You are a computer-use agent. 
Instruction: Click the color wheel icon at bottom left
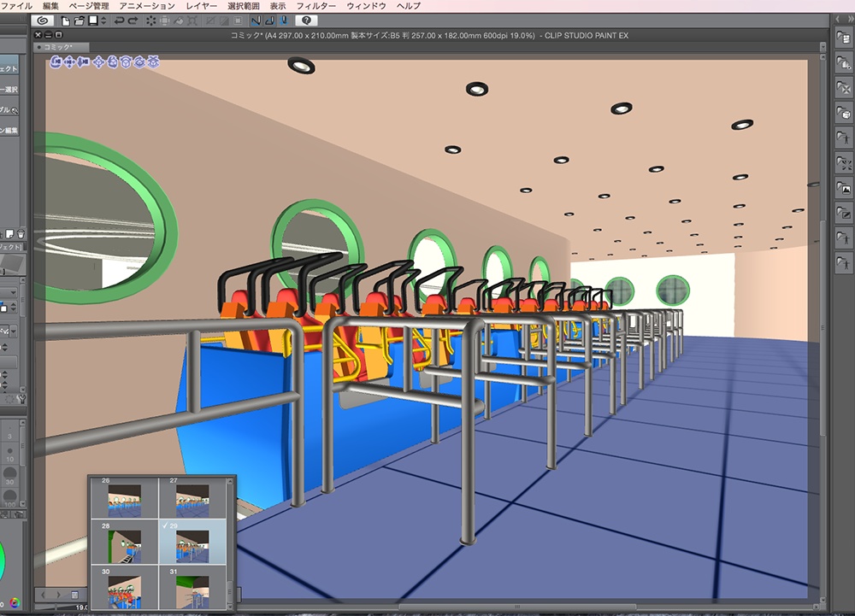(x=15, y=602)
